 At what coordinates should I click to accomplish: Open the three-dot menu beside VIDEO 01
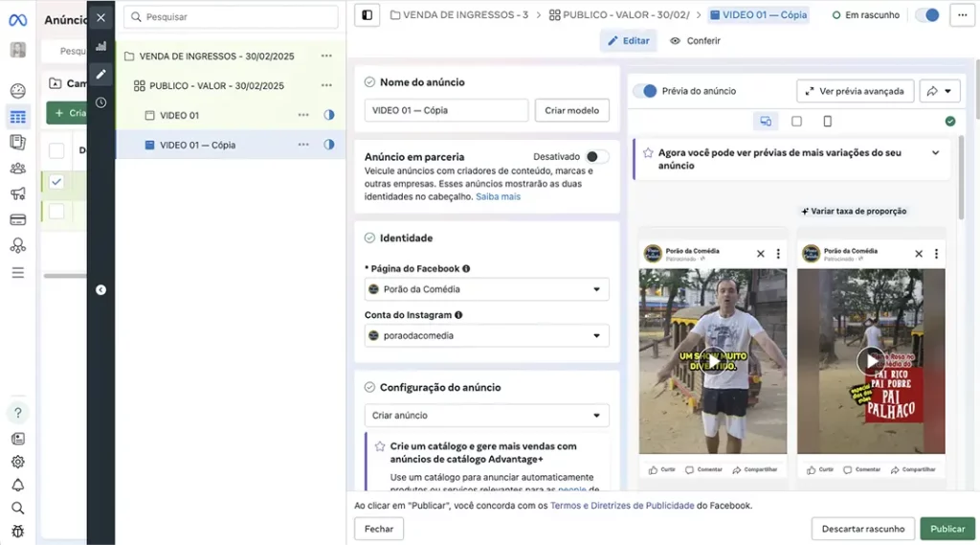[303, 115]
